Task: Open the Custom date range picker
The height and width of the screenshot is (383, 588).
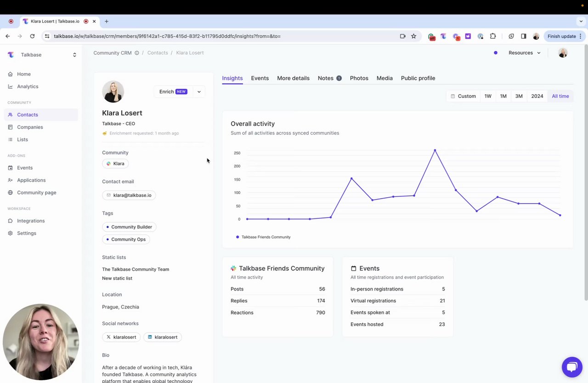Action: pos(463,96)
